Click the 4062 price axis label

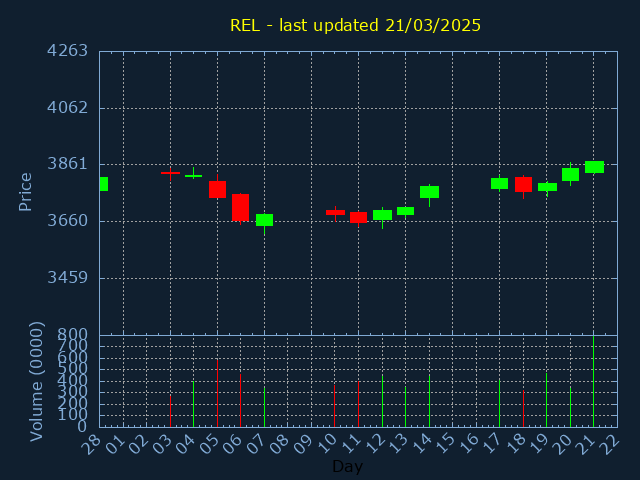(67, 108)
